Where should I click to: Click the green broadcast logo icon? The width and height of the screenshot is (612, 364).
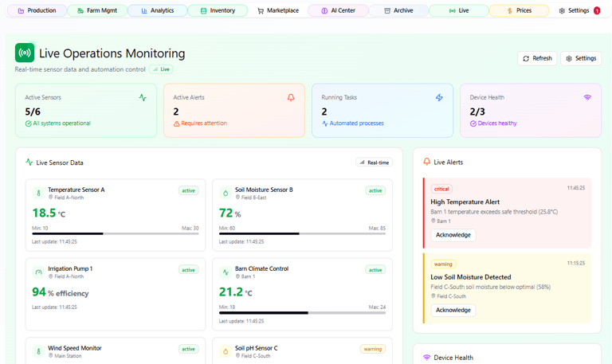[25, 53]
